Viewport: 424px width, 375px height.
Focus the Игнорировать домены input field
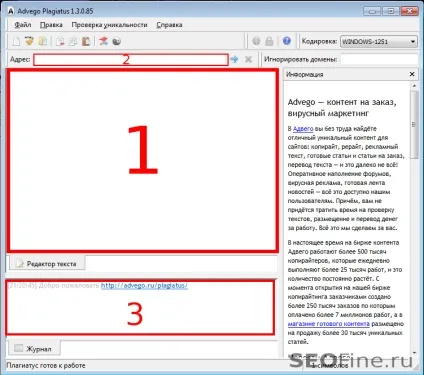pyautogui.click(x=379, y=59)
